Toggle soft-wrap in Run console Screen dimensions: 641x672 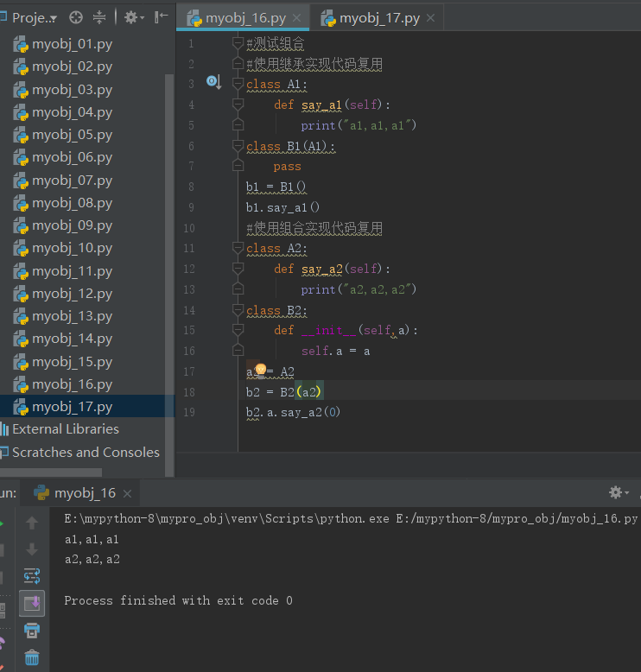point(32,576)
